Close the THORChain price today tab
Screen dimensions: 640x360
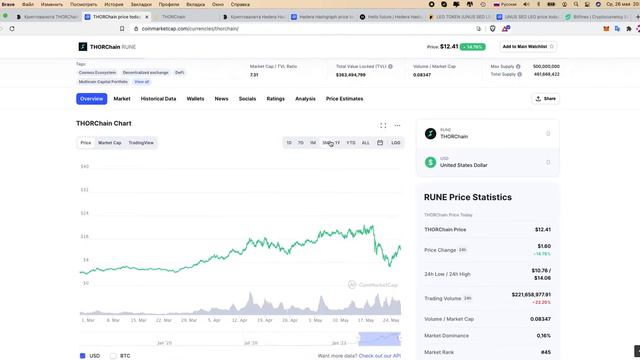(147, 17)
